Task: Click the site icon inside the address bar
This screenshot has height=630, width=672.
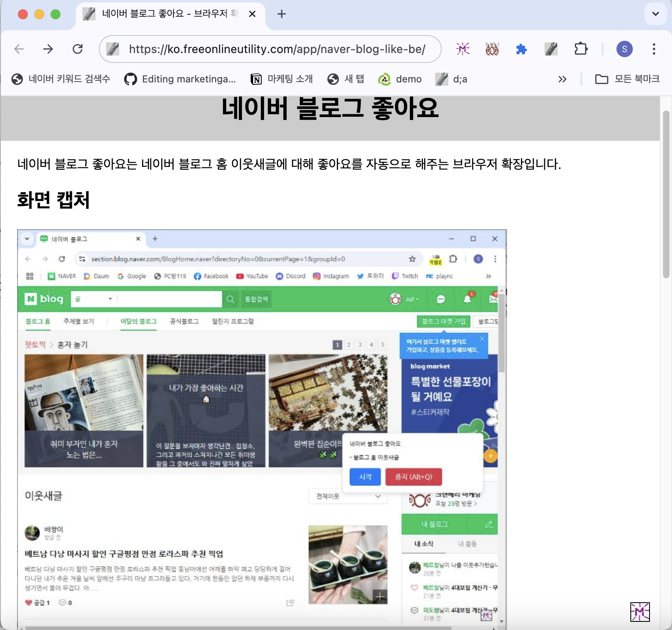Action: pos(113,49)
